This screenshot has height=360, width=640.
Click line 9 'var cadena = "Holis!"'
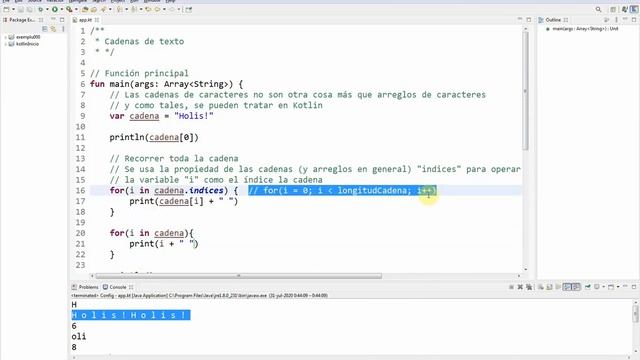click(x=161, y=116)
